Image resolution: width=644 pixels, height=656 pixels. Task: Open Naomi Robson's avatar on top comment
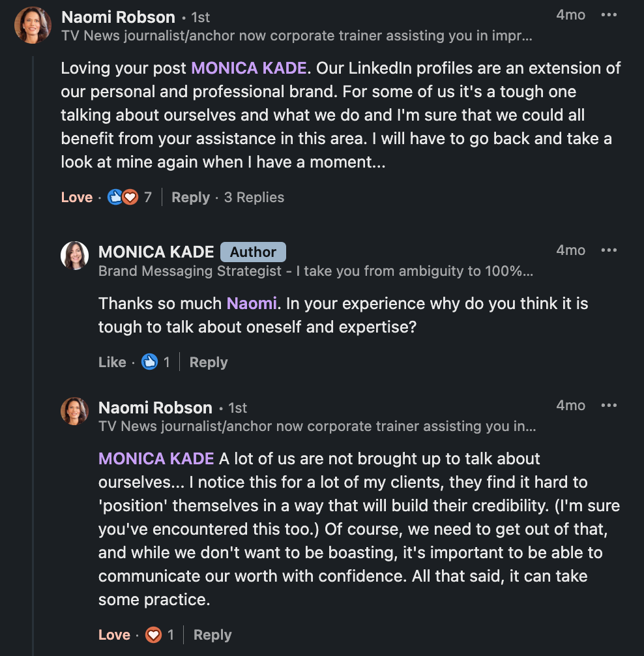[x=33, y=25]
